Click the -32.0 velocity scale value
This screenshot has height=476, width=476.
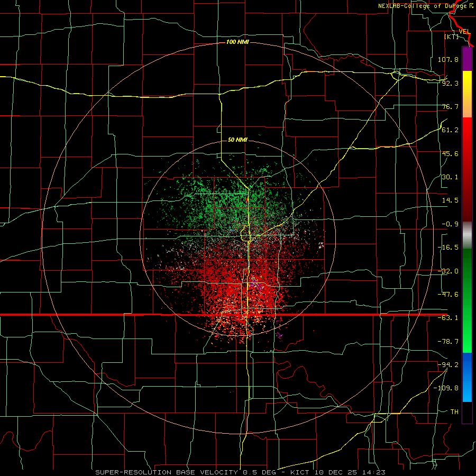coord(448,271)
